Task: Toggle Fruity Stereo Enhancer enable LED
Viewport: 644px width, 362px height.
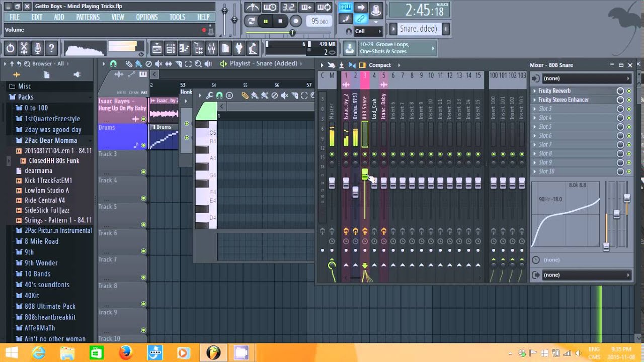Action: pyautogui.click(x=629, y=100)
